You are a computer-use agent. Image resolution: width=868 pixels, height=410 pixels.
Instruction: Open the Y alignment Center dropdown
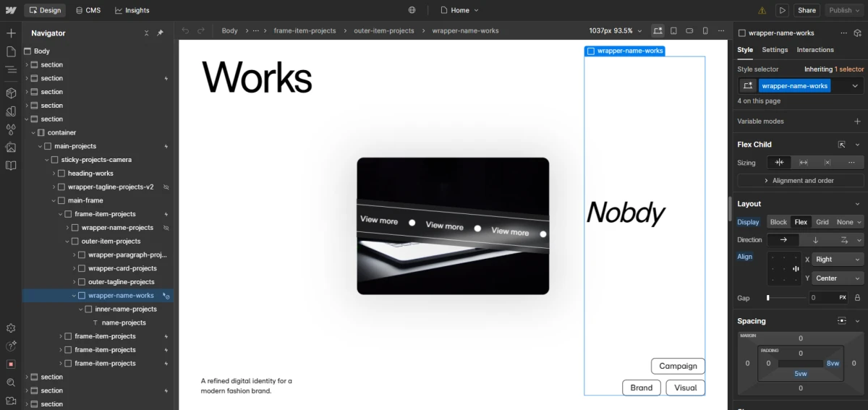tap(838, 278)
